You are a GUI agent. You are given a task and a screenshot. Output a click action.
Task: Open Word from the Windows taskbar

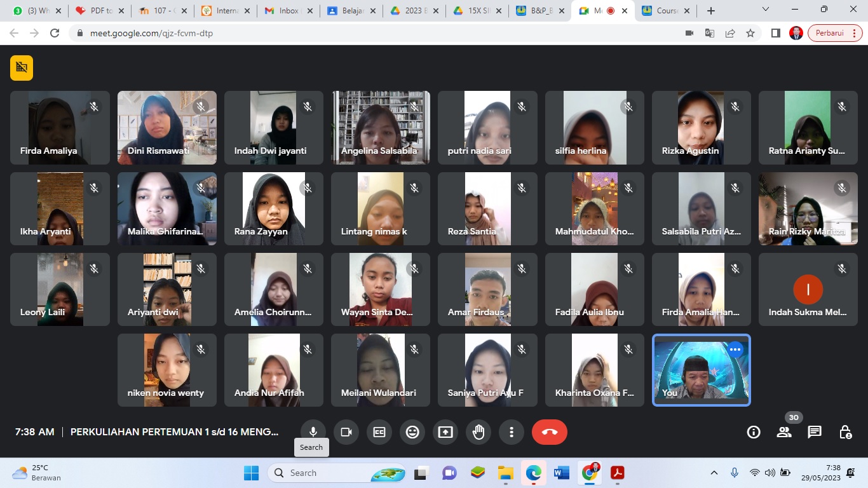point(561,473)
